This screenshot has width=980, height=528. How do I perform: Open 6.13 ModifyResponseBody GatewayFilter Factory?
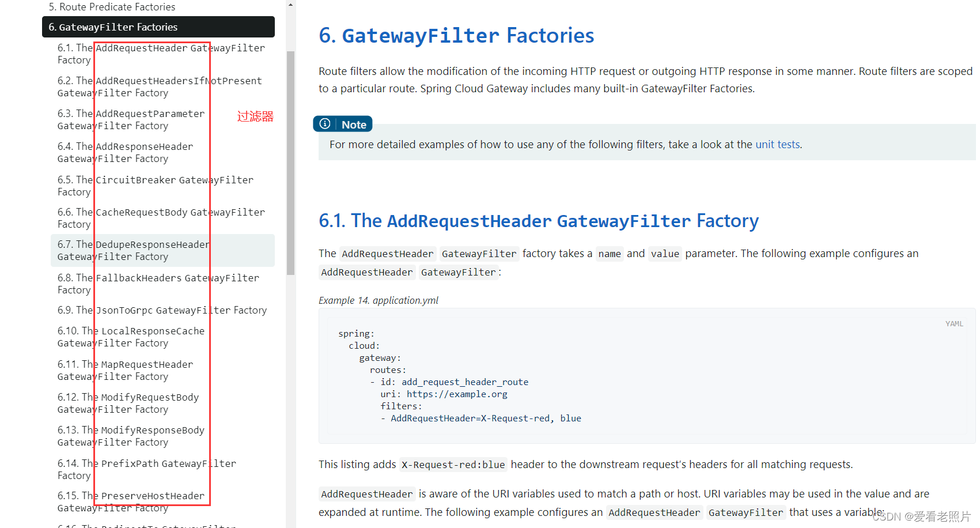131,436
